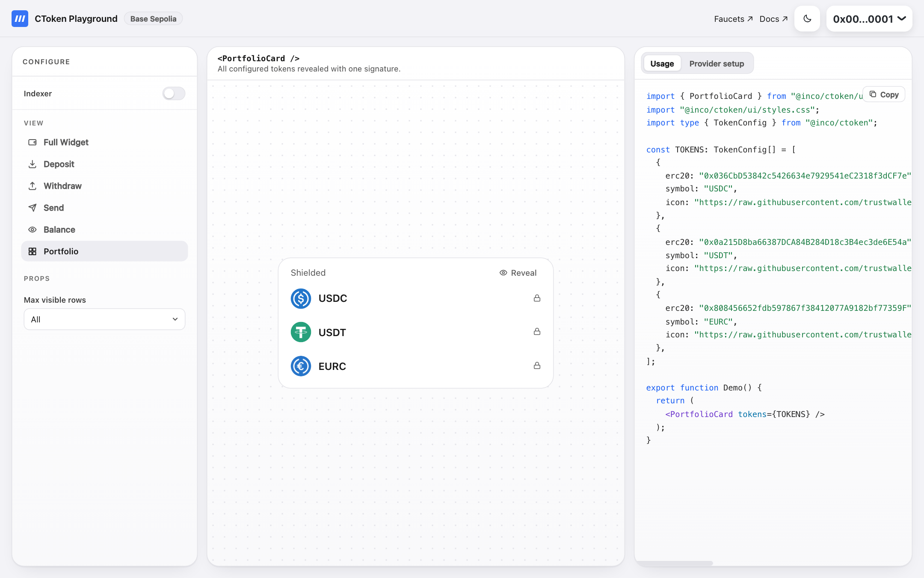Select the Send view
The height and width of the screenshot is (578, 924).
click(104, 208)
